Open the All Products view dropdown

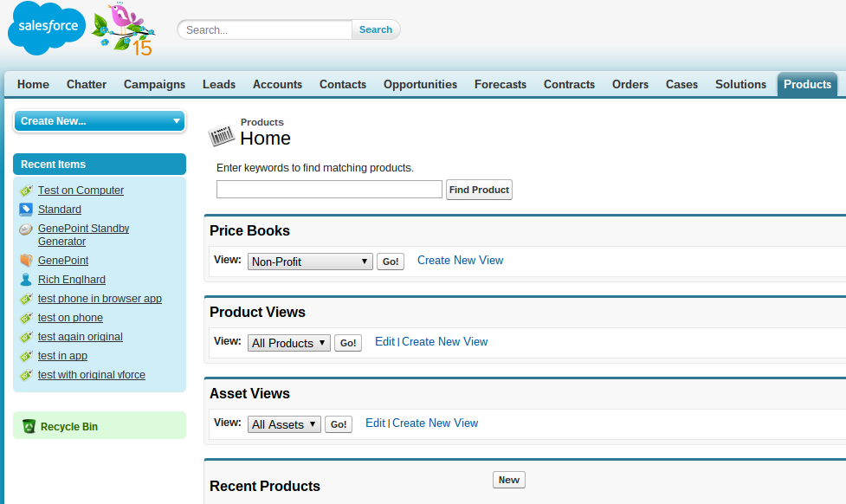click(288, 343)
